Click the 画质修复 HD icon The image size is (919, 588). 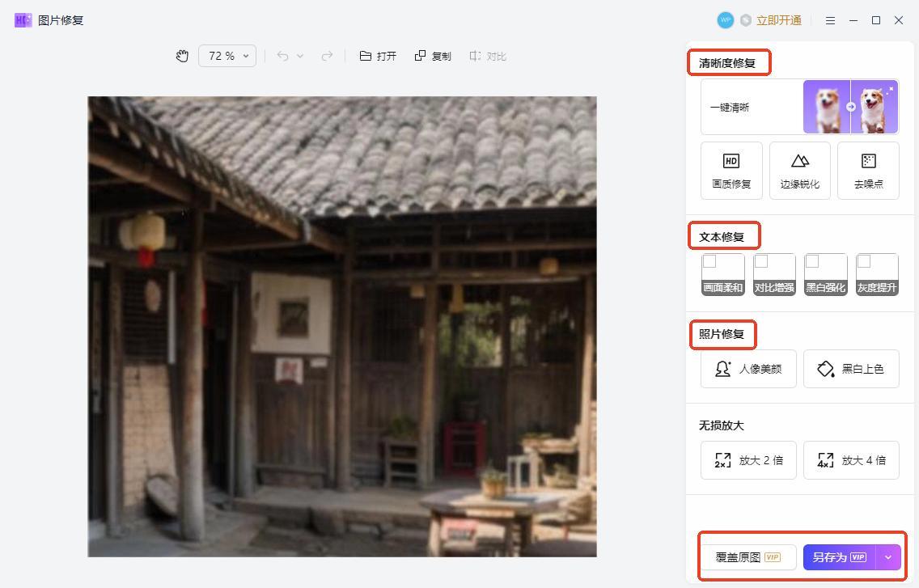coord(731,161)
